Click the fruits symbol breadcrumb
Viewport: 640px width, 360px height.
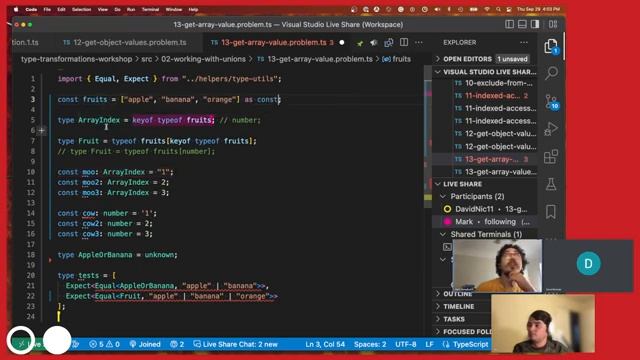(x=396, y=59)
